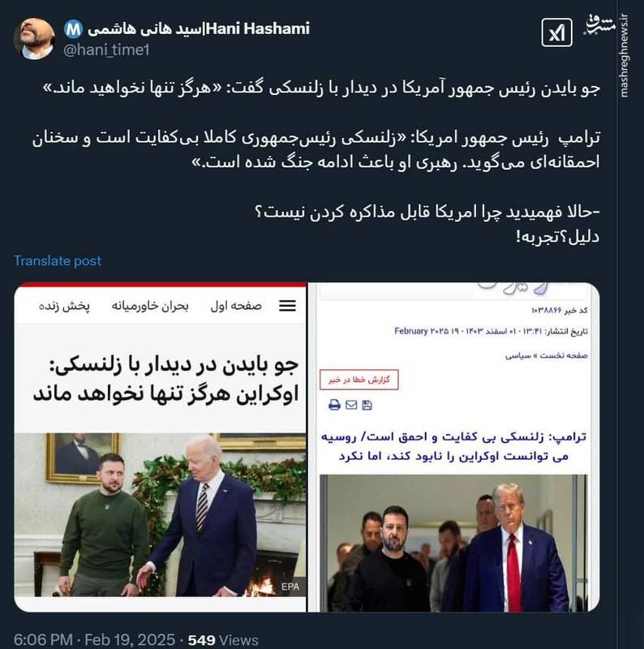The width and height of the screenshot is (644, 649).
Task: Select the صفحه اول tab
Action: tap(236, 306)
